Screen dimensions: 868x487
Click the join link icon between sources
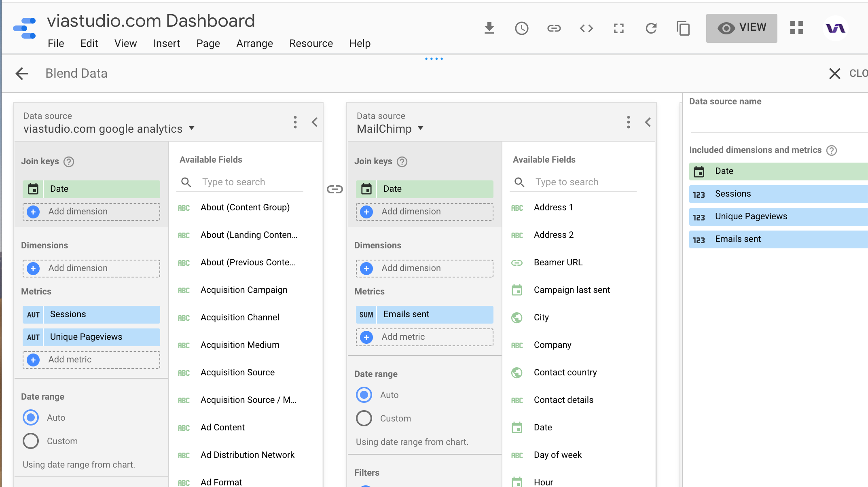point(335,189)
